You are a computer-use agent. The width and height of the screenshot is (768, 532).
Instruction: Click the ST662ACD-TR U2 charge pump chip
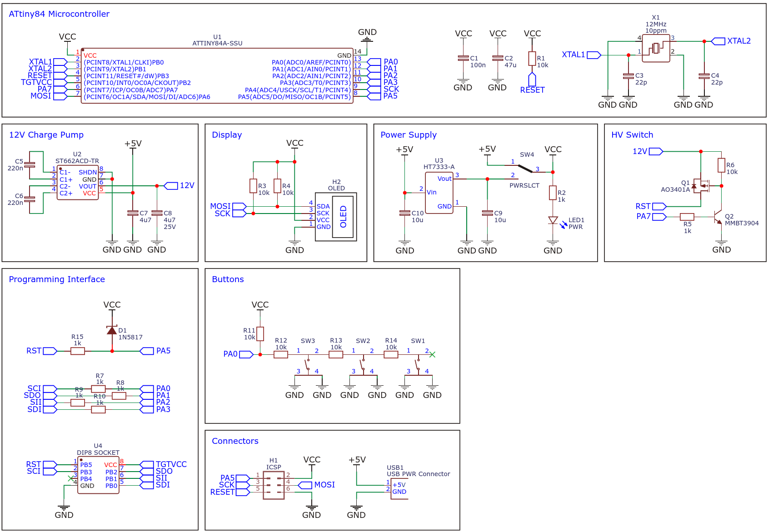coord(78,183)
